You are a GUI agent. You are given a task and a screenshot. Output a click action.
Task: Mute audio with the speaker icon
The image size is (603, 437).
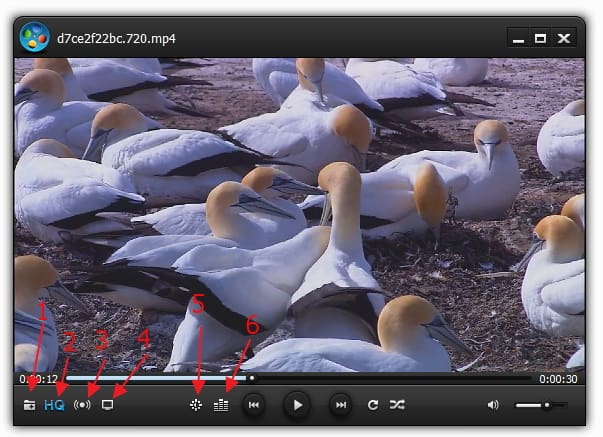coord(493,405)
